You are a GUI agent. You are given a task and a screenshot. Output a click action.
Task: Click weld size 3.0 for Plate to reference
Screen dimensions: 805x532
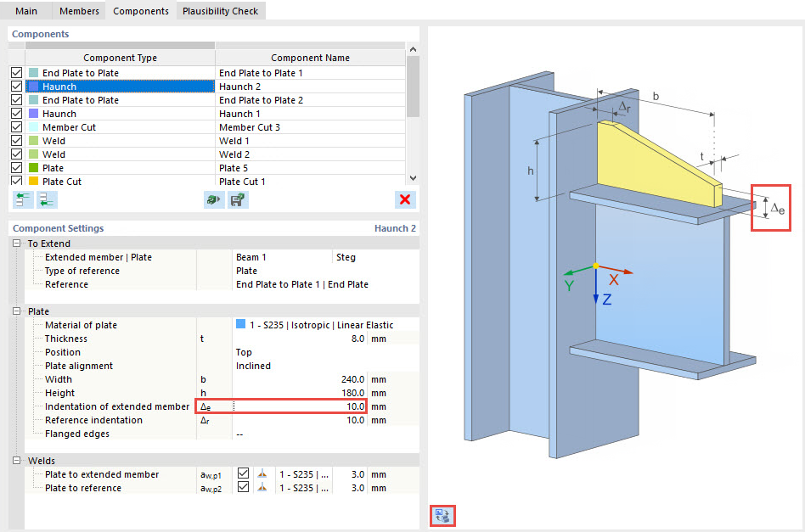click(350, 488)
